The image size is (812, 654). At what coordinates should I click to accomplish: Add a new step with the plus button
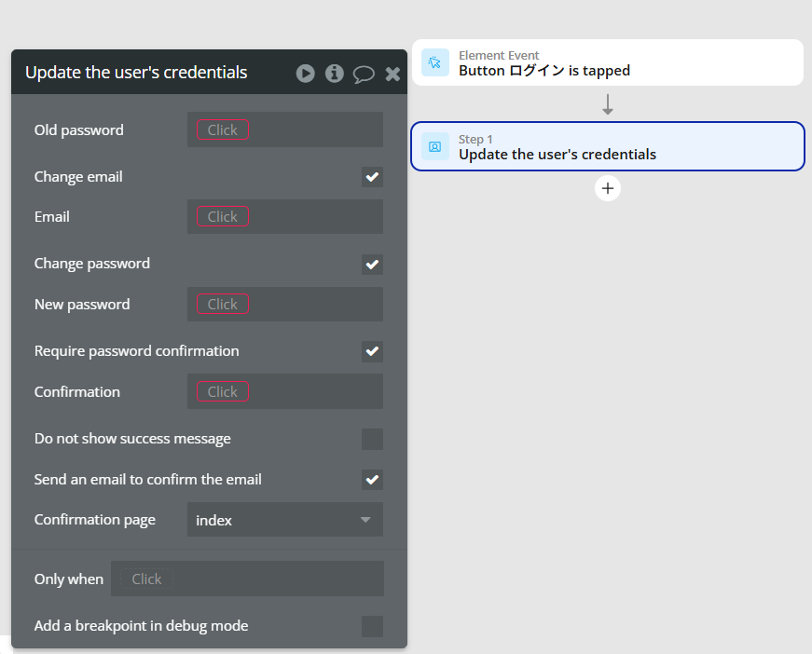608,188
